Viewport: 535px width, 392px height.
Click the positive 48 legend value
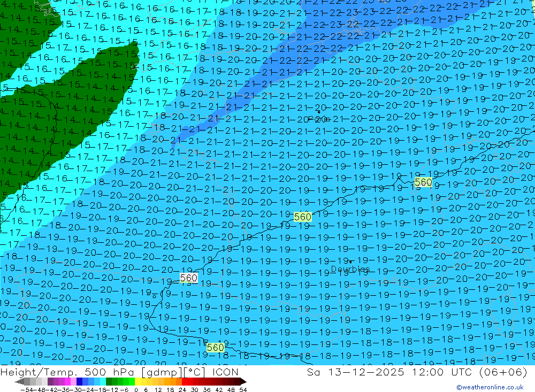(231, 390)
